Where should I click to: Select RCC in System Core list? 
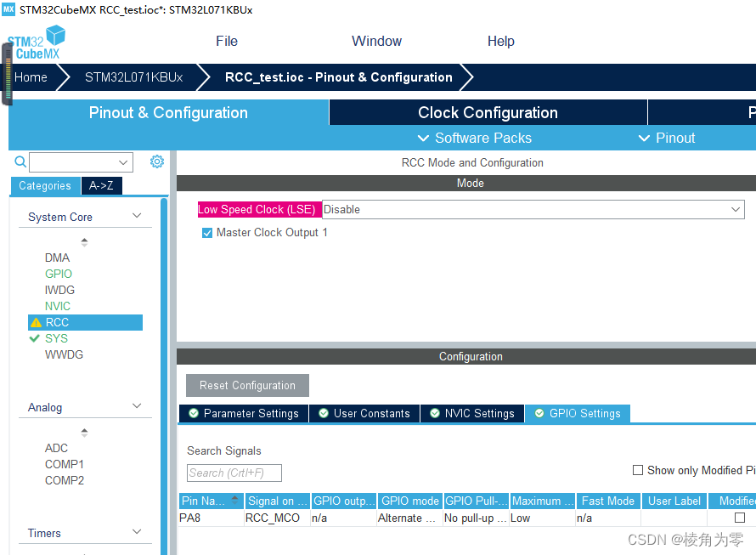click(x=85, y=322)
